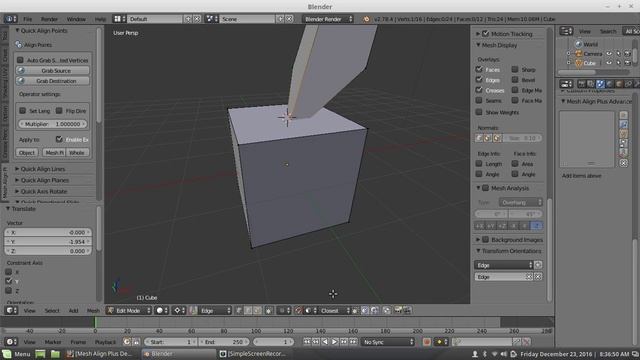
Task: Enable Auto Grab Selected Vertices checkbox
Action: point(20,60)
